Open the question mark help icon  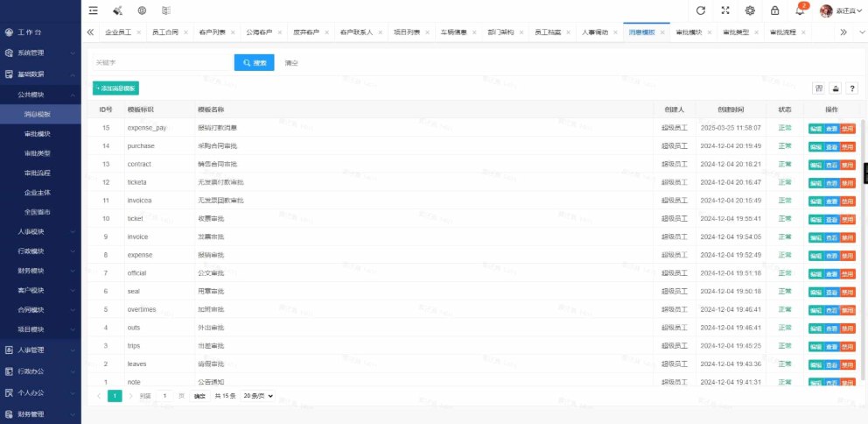click(852, 88)
